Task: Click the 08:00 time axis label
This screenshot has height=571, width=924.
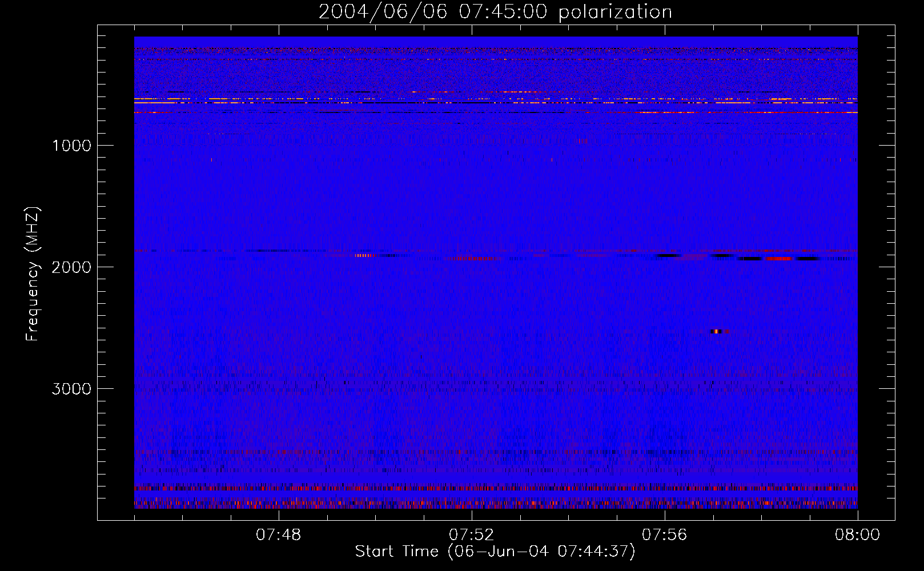Action: coord(857,535)
